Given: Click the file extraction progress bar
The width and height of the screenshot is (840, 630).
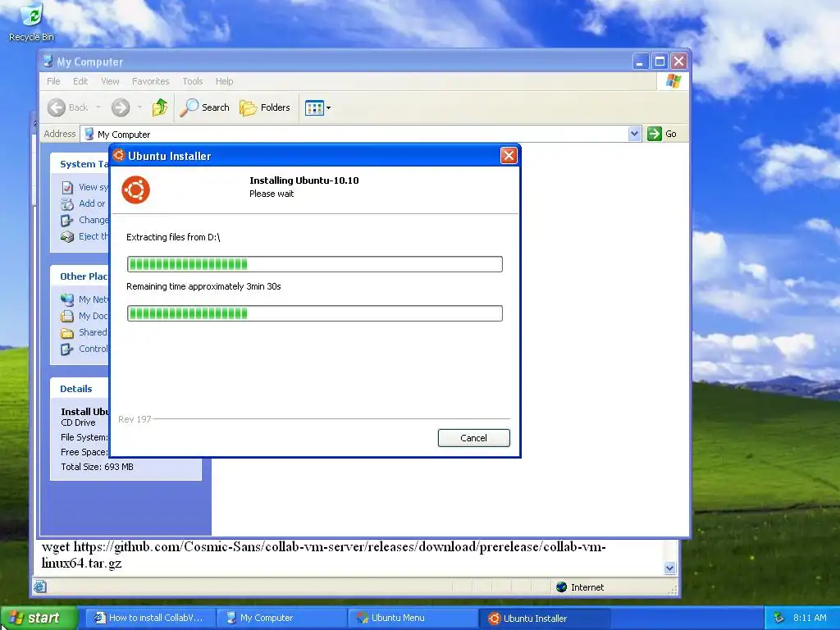Looking at the screenshot, I should pyautogui.click(x=314, y=264).
